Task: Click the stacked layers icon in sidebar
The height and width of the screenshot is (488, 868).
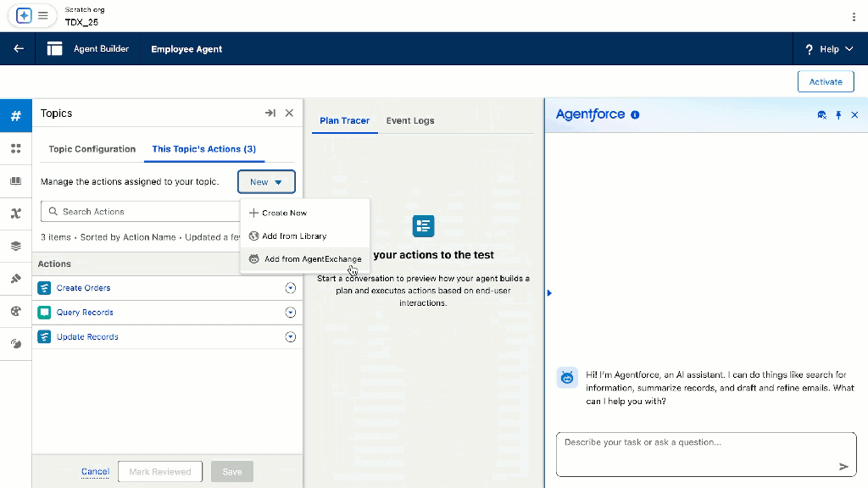Action: click(15, 246)
